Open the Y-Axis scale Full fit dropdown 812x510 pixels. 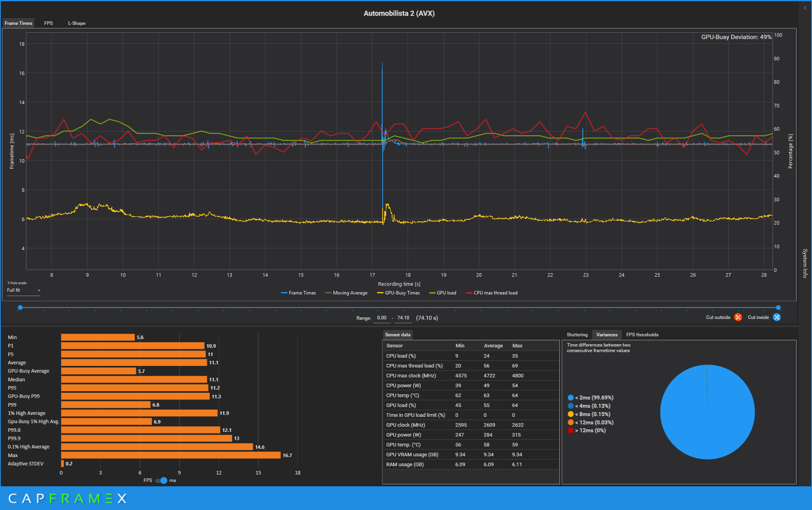(x=24, y=290)
